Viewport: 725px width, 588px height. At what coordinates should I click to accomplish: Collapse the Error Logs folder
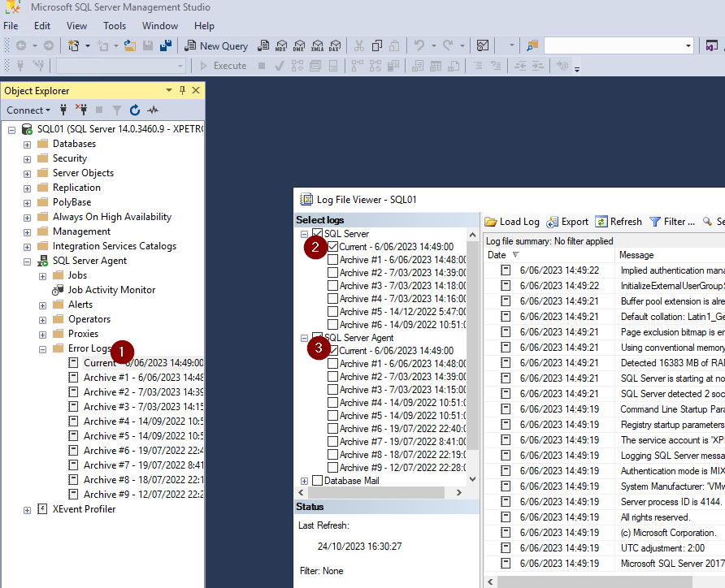[x=42, y=348]
